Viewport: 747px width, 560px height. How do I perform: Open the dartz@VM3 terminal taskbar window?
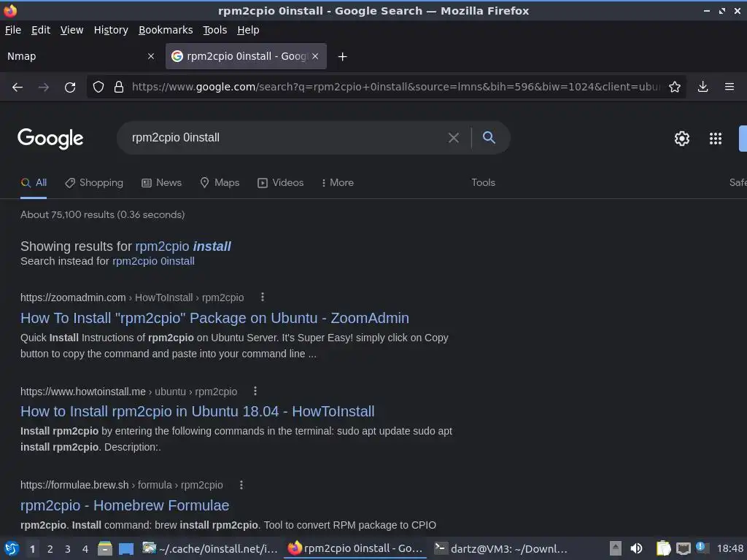(x=501, y=548)
